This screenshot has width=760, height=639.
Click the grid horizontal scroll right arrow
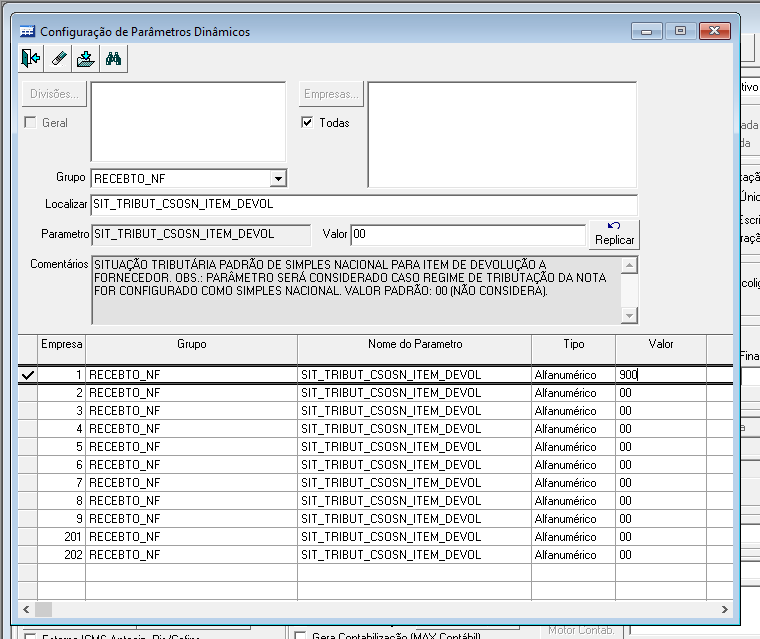click(725, 609)
